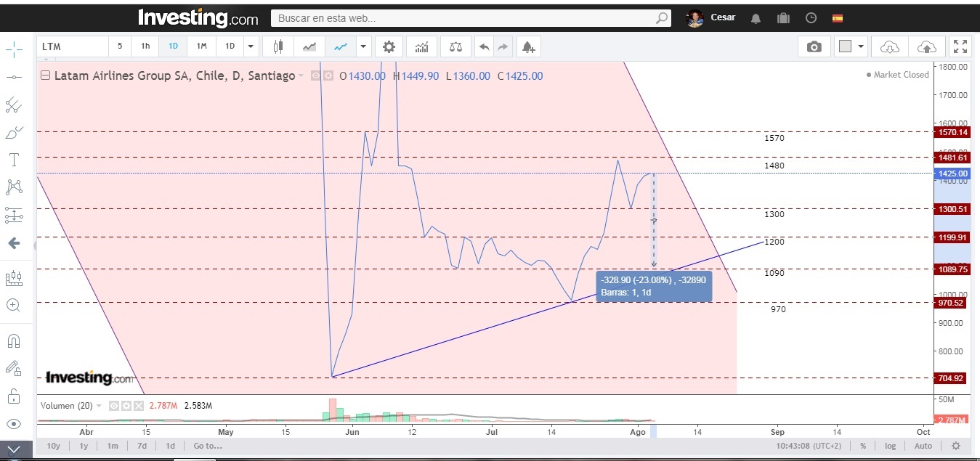980x461 pixels.
Task: Create an alert with the bell-plus icon
Action: (528, 46)
